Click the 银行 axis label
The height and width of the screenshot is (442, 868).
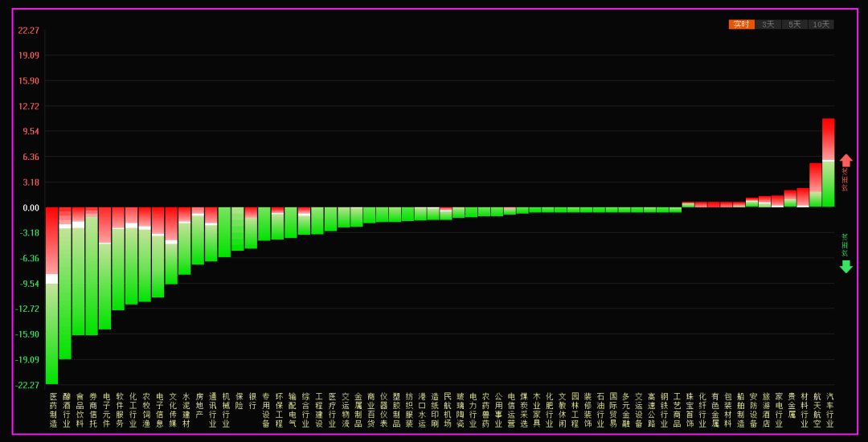point(252,401)
